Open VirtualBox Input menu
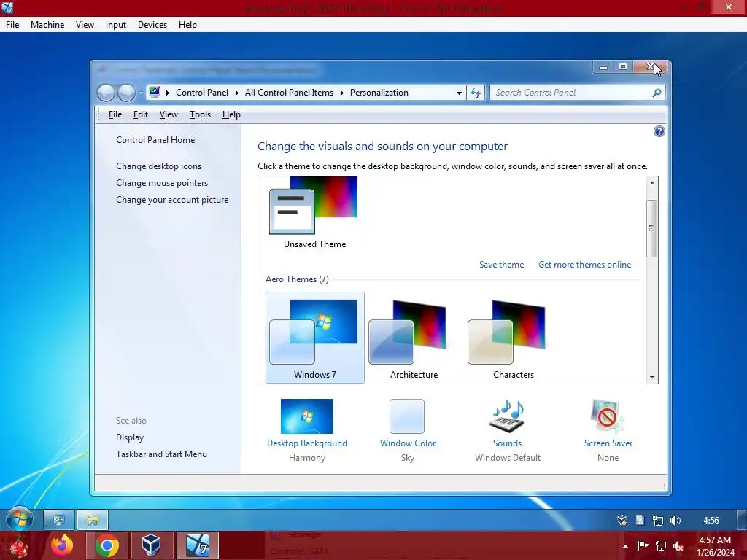747x560 pixels. click(x=116, y=25)
